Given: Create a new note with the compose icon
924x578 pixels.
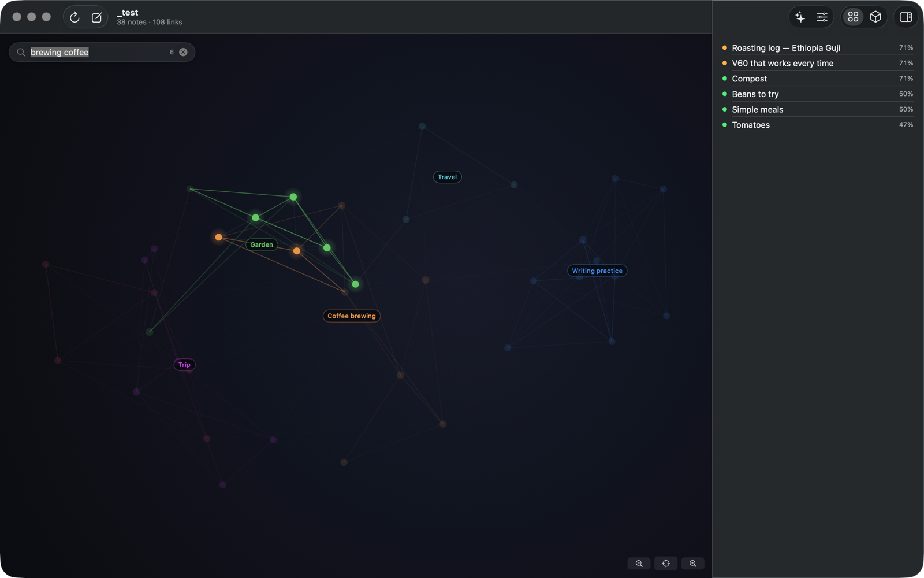Looking at the screenshot, I should [96, 17].
